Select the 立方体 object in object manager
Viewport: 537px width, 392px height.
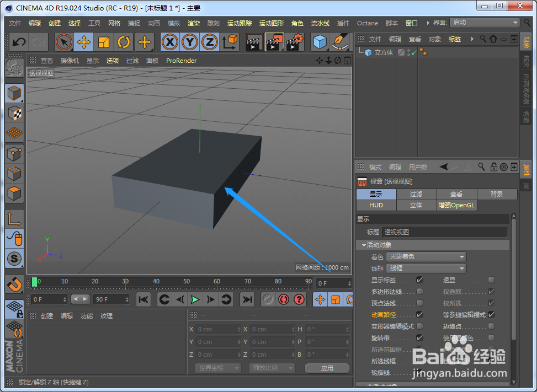[384, 52]
